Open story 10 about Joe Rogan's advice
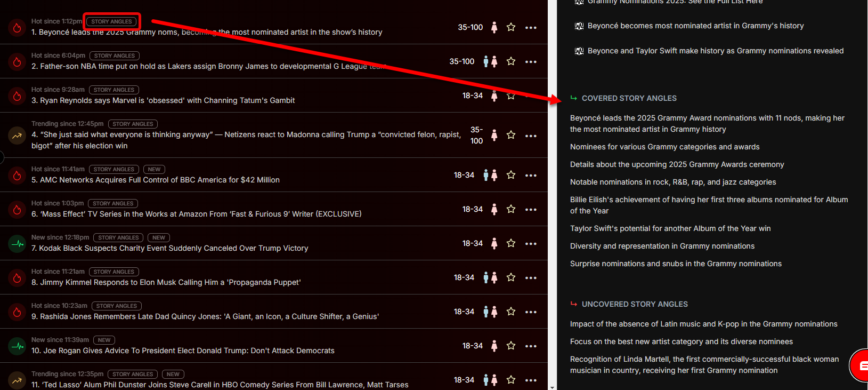Image resolution: width=868 pixels, height=390 pixels. pyautogui.click(x=183, y=351)
